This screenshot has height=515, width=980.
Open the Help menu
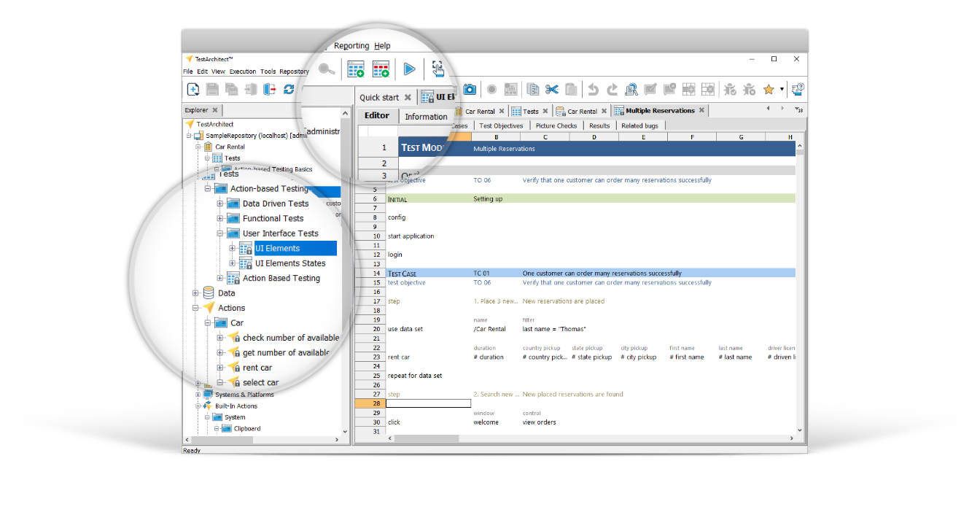(383, 46)
